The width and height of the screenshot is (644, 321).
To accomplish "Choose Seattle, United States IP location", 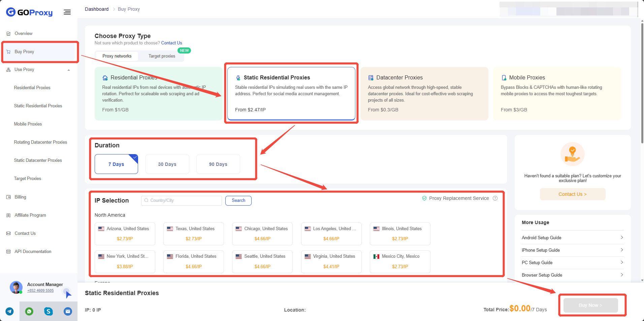I will tap(262, 261).
